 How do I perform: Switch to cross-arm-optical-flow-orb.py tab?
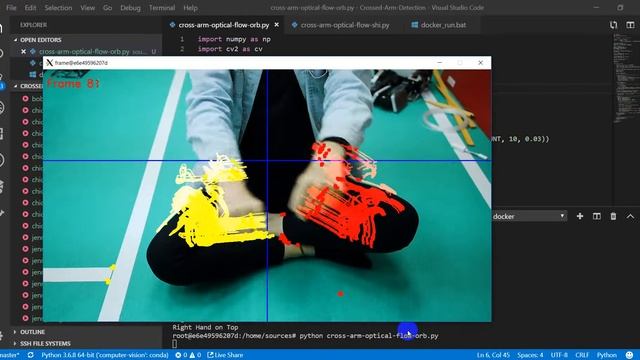pos(224,25)
